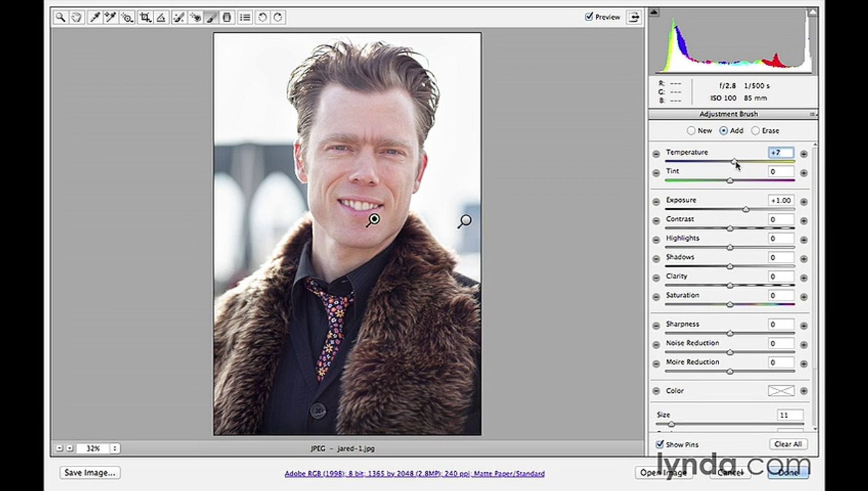Image resolution: width=868 pixels, height=491 pixels.
Task: Click the Sharpness value field
Action: pyautogui.click(x=781, y=325)
